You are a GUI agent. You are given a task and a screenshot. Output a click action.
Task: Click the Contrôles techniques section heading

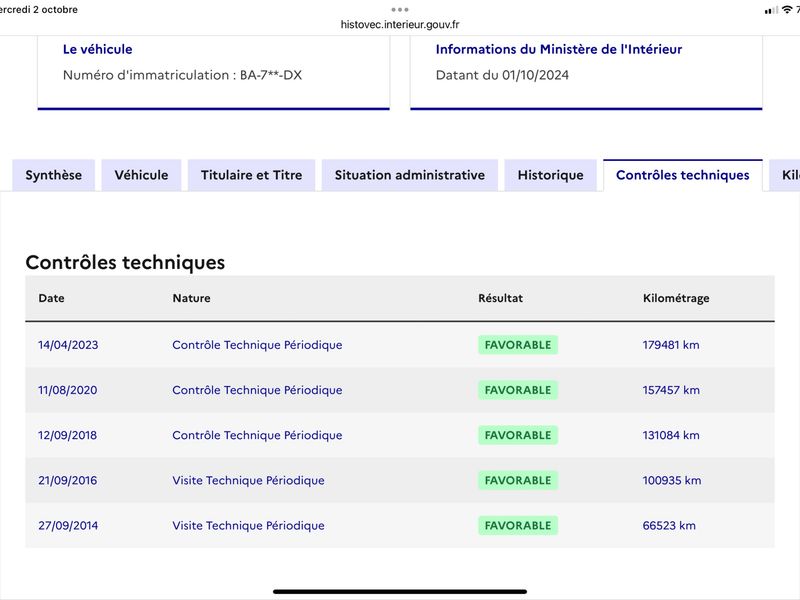tap(125, 262)
